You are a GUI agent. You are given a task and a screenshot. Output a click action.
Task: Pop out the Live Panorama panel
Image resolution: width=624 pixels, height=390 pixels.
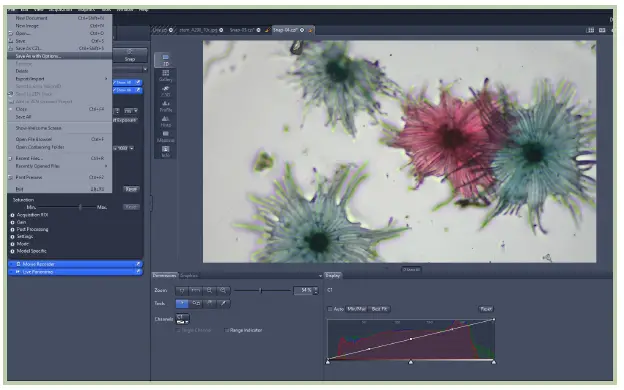click(138, 272)
